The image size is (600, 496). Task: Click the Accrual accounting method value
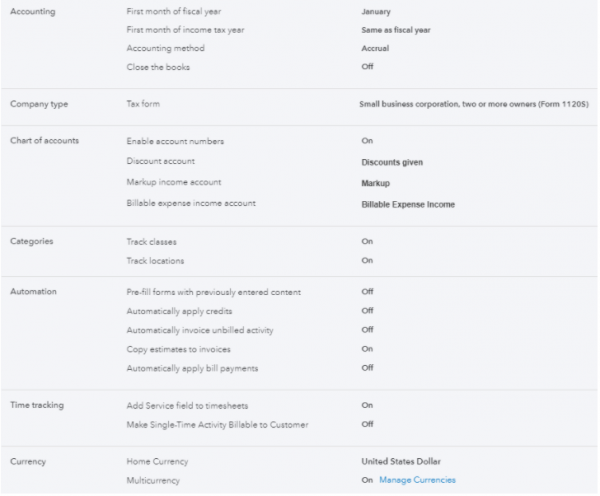(375, 48)
